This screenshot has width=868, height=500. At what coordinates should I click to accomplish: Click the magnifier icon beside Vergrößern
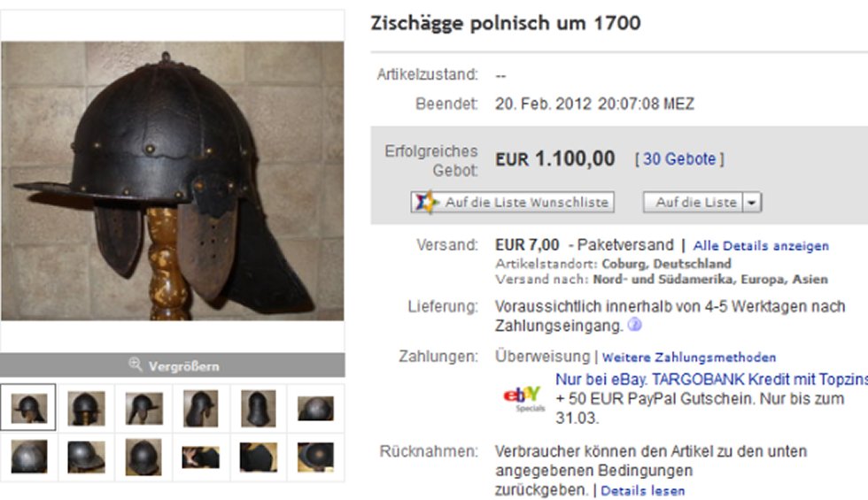(x=135, y=364)
